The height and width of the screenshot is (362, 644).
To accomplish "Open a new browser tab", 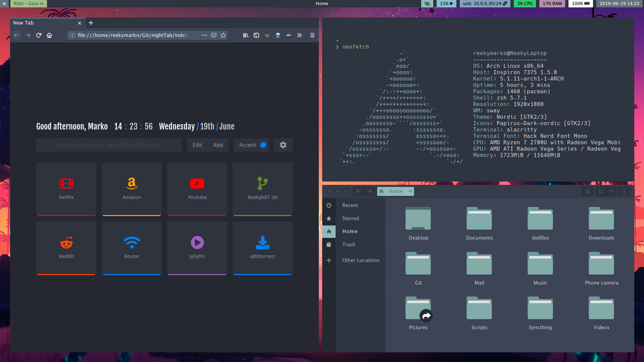I will tap(91, 23).
